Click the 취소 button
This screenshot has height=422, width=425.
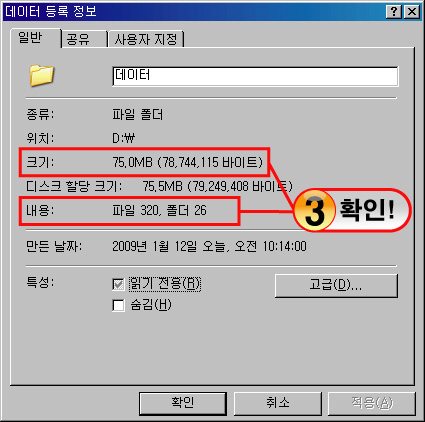(277, 403)
